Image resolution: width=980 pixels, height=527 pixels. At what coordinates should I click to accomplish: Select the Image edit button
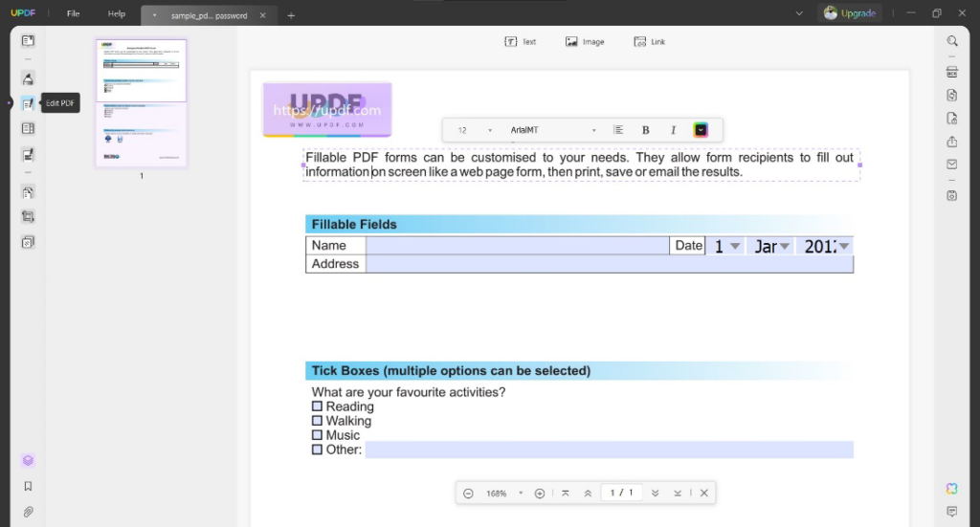coord(585,42)
